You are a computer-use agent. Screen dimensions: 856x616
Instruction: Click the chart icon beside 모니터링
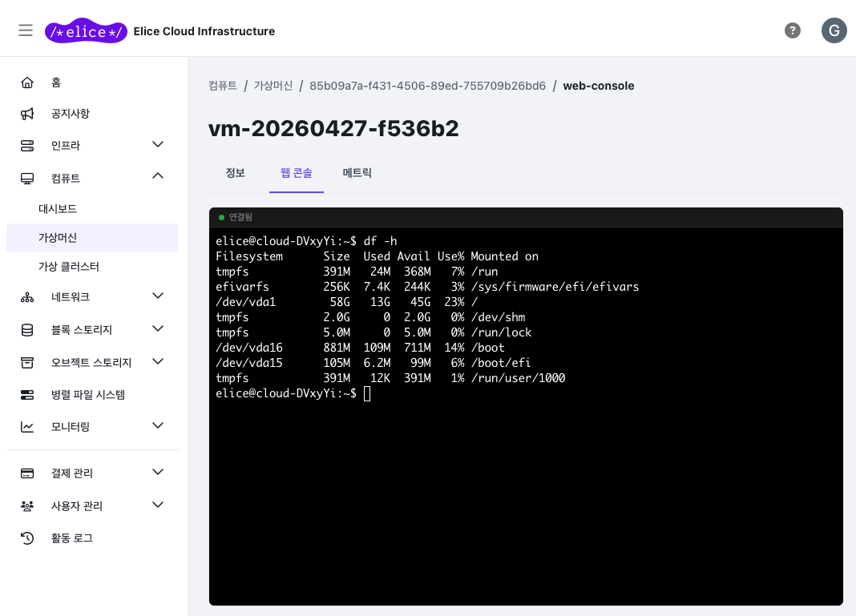[27, 427]
